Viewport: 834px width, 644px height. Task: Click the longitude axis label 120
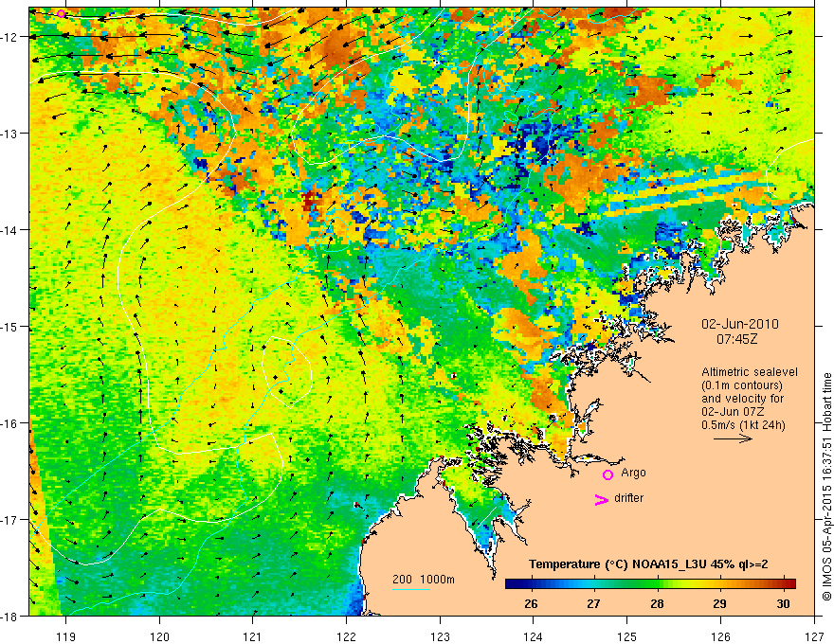click(x=159, y=636)
